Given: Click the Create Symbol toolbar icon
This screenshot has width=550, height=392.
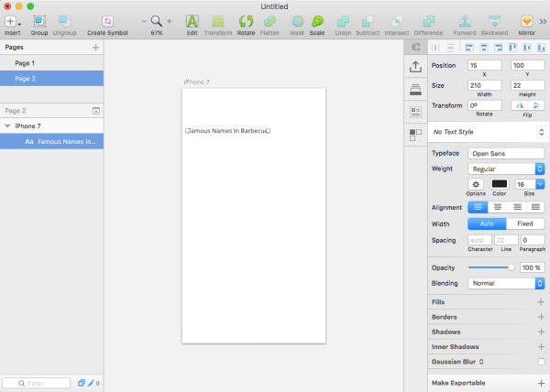Looking at the screenshot, I should pyautogui.click(x=107, y=21).
